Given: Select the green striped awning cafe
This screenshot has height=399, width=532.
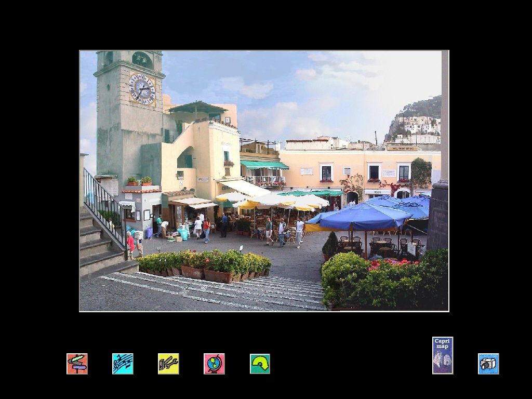Looking at the screenshot, I should pos(264,164).
